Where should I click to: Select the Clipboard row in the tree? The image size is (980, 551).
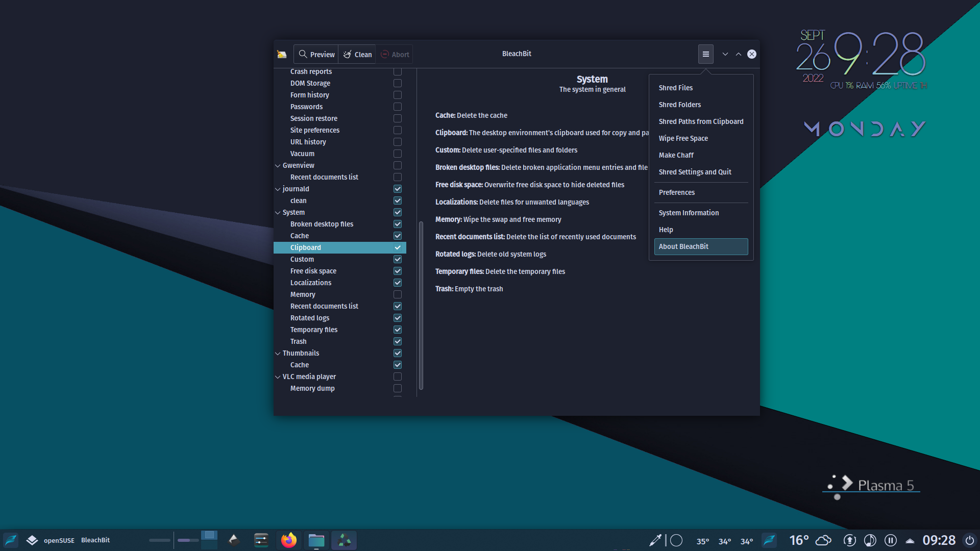click(x=340, y=247)
